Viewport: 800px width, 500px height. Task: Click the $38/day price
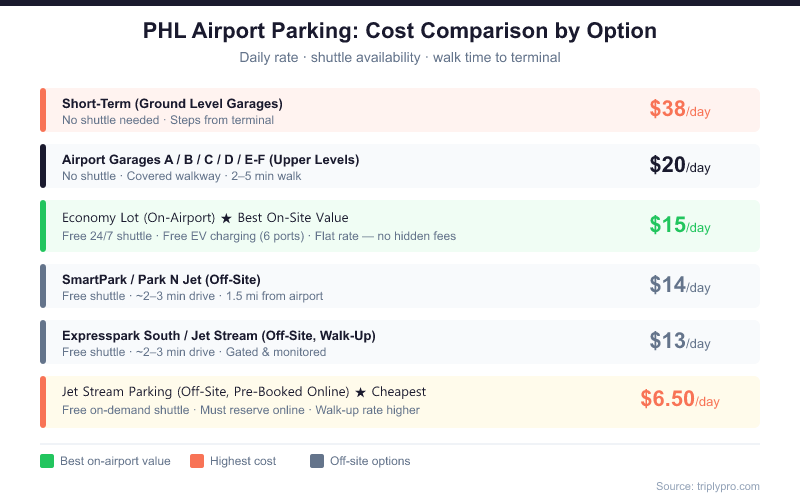point(680,110)
